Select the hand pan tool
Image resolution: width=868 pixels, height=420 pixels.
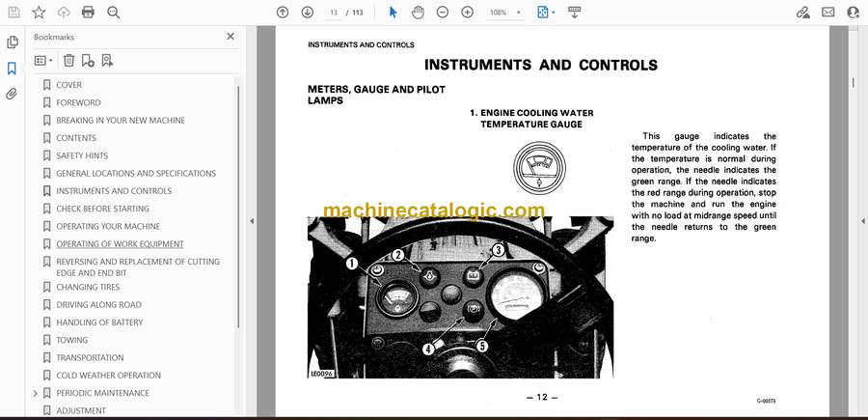(x=418, y=13)
